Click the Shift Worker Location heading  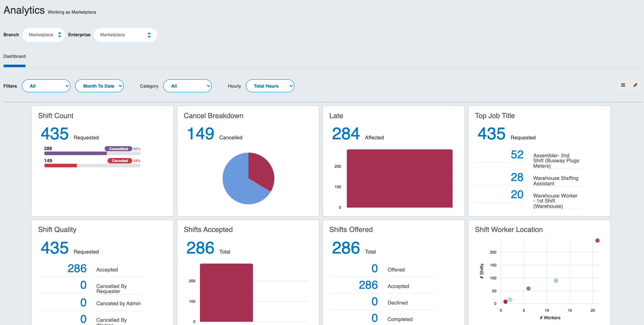(x=509, y=229)
